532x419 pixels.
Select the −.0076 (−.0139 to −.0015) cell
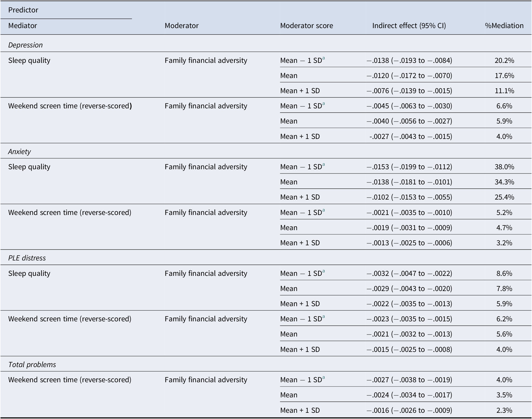click(x=409, y=91)
